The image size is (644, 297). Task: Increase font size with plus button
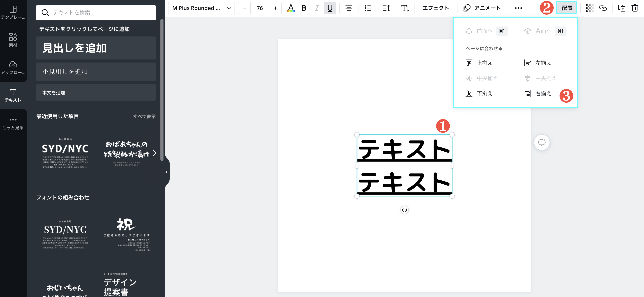(x=275, y=8)
